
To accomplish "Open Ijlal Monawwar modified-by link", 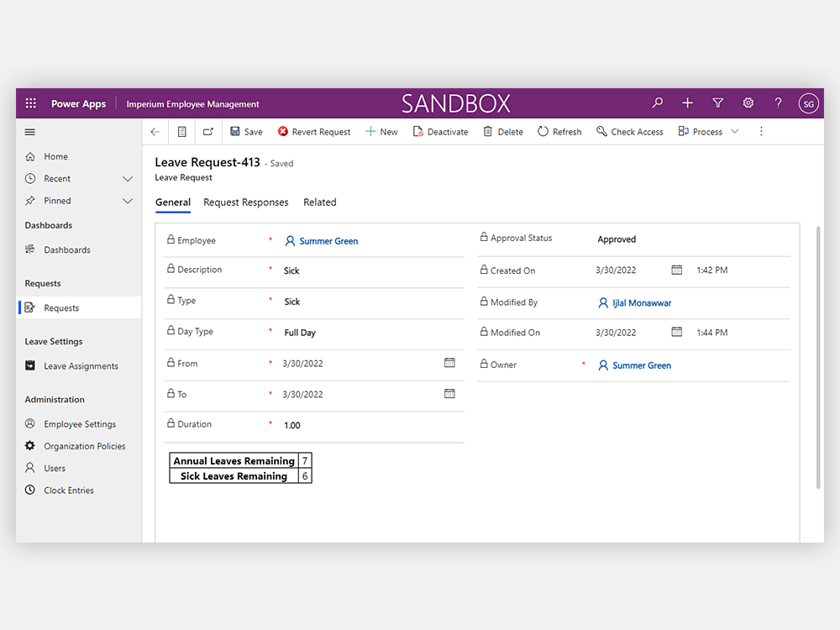I will [642, 303].
